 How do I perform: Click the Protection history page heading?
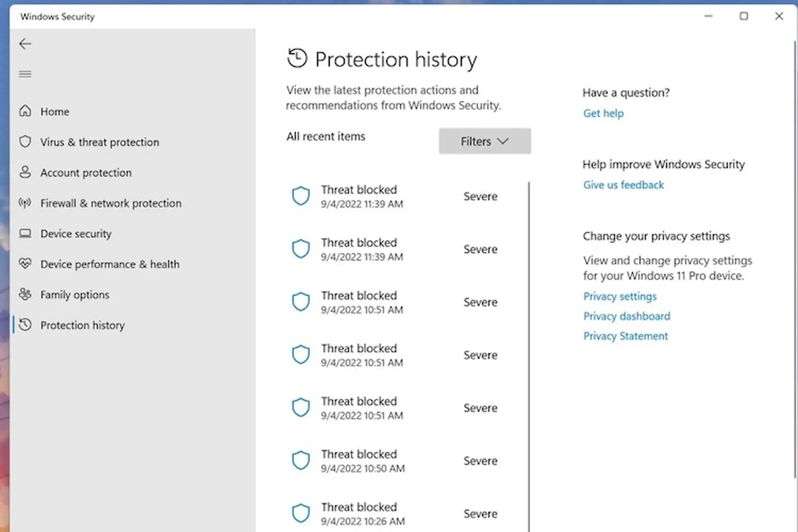396,59
